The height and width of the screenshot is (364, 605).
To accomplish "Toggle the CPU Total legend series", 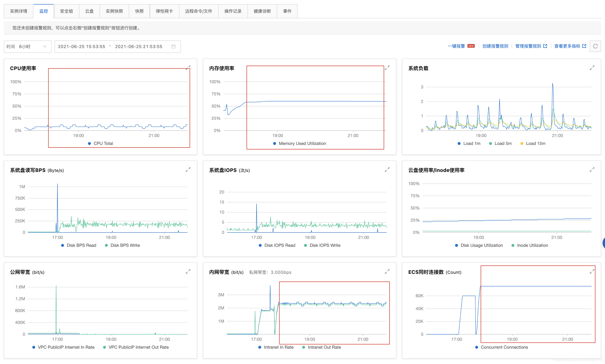I will point(100,143).
